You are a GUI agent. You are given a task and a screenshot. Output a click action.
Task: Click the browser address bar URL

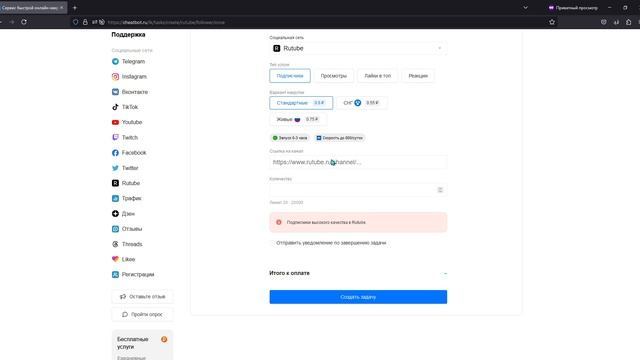(166, 22)
